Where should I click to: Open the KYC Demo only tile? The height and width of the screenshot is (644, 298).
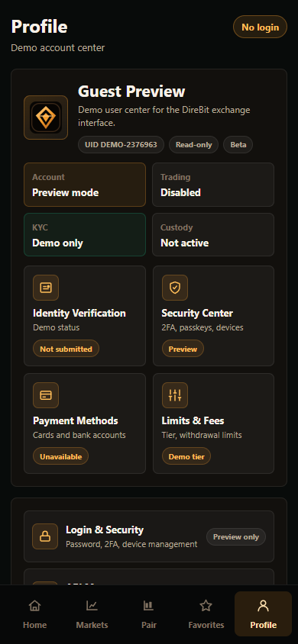(x=85, y=235)
